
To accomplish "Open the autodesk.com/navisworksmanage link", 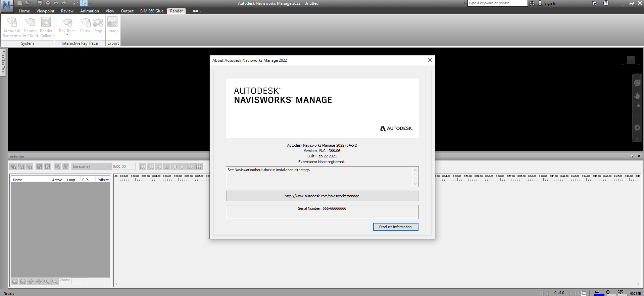I will (x=322, y=196).
